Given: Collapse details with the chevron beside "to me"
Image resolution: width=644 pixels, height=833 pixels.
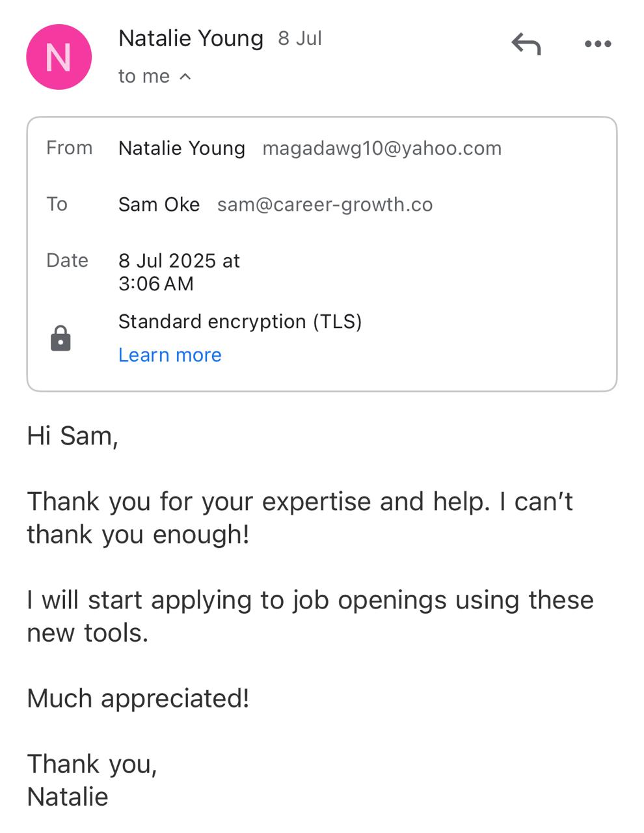Looking at the screenshot, I should [185, 77].
